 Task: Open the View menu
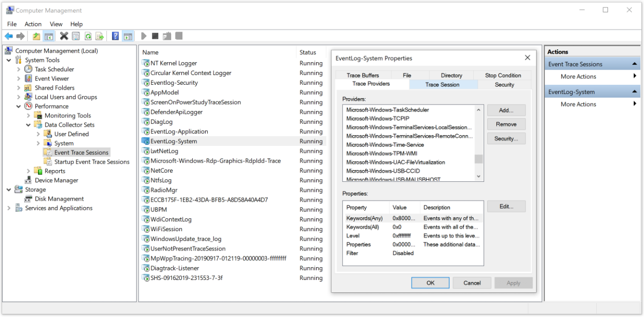tap(56, 24)
